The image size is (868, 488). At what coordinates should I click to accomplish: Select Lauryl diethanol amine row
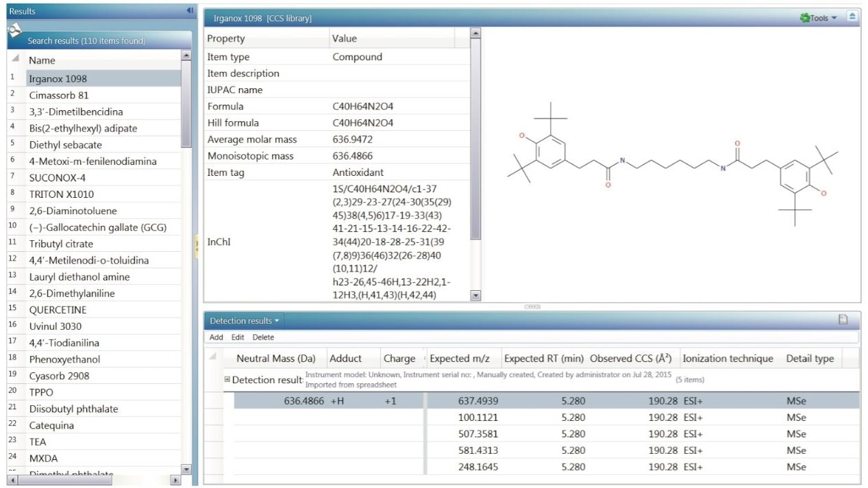[x=103, y=277]
